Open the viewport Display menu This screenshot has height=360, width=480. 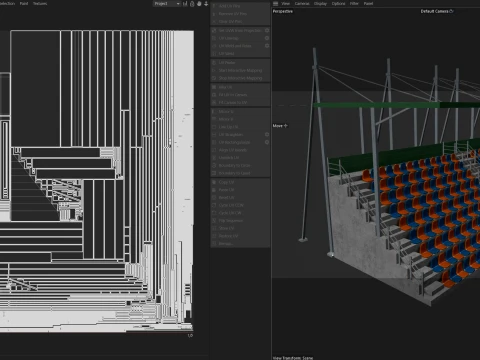point(320,4)
